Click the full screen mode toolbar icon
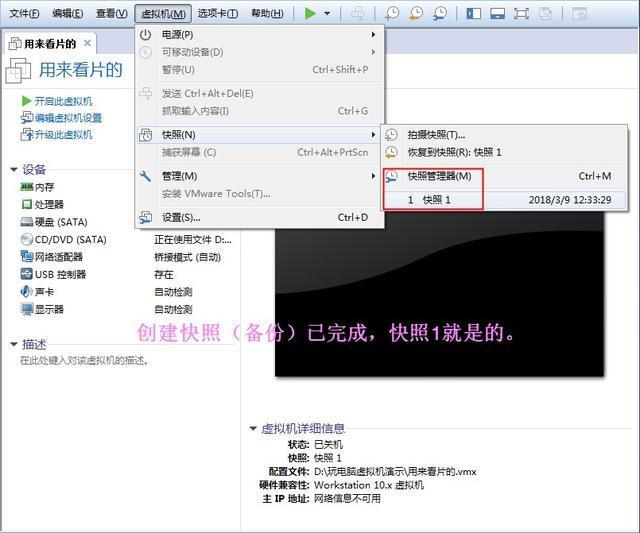 pos(521,13)
